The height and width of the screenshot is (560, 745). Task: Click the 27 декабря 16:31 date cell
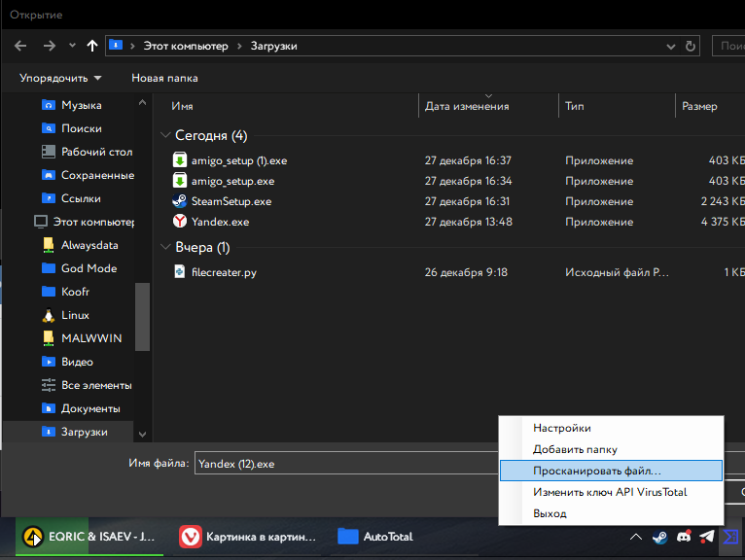[467, 201]
